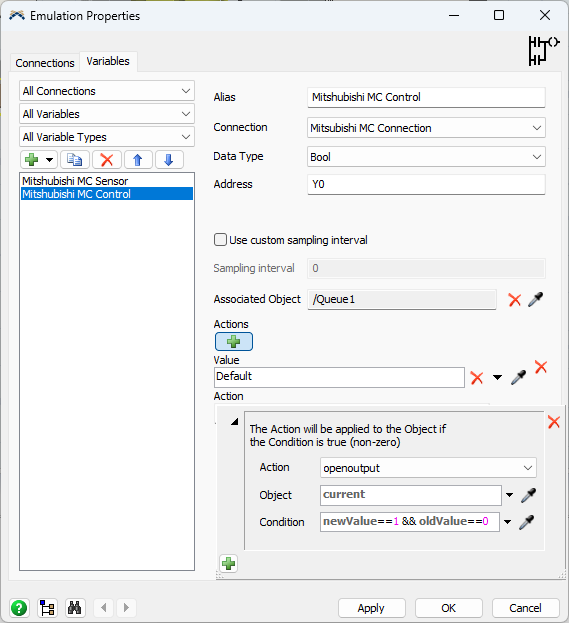This screenshot has width=569, height=623.
Task: Expand the All Connections filter dropdown
Action: point(106,91)
